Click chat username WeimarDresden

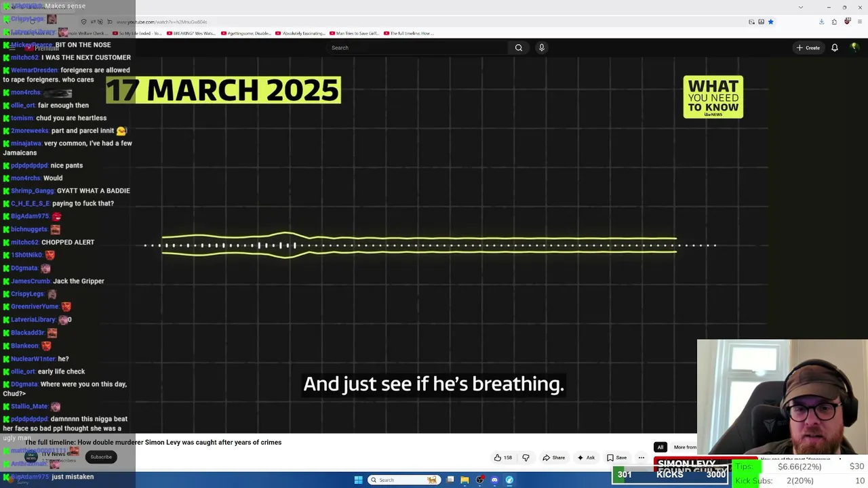[x=34, y=70]
